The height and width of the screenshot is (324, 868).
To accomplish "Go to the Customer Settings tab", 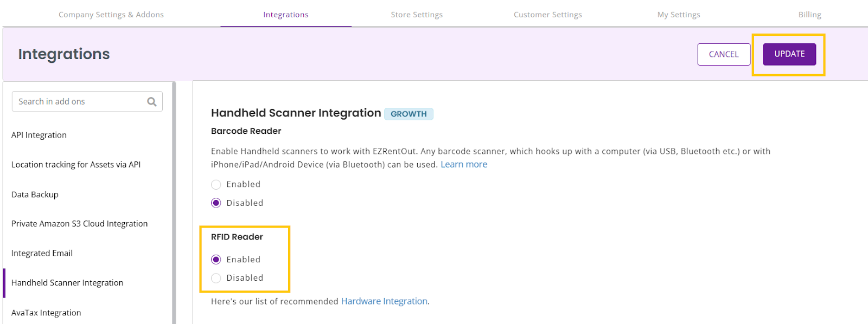I will tap(548, 15).
